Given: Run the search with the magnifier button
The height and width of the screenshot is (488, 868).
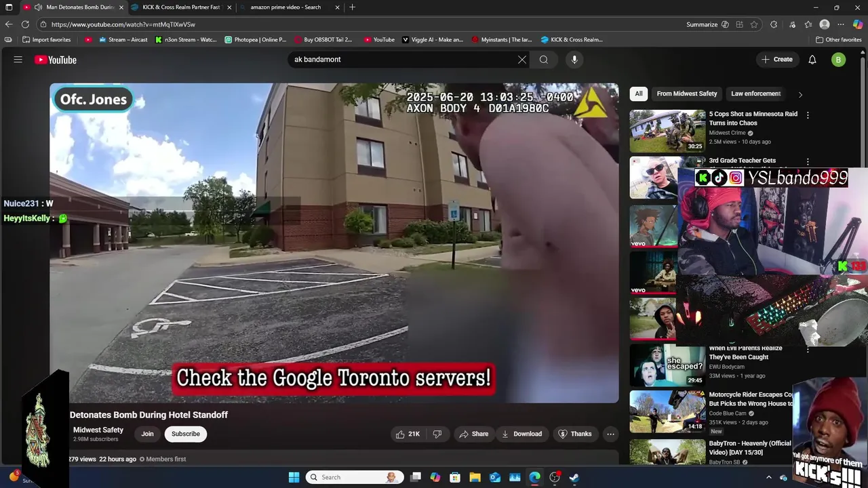Looking at the screenshot, I should [x=544, y=60].
